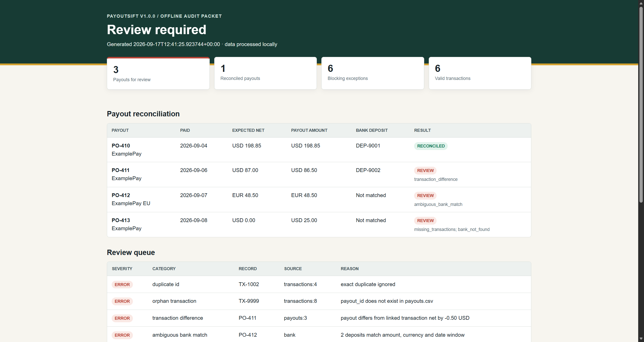644x342 pixels.
Task: Click the CATEGORY column header
Action: 164,269
